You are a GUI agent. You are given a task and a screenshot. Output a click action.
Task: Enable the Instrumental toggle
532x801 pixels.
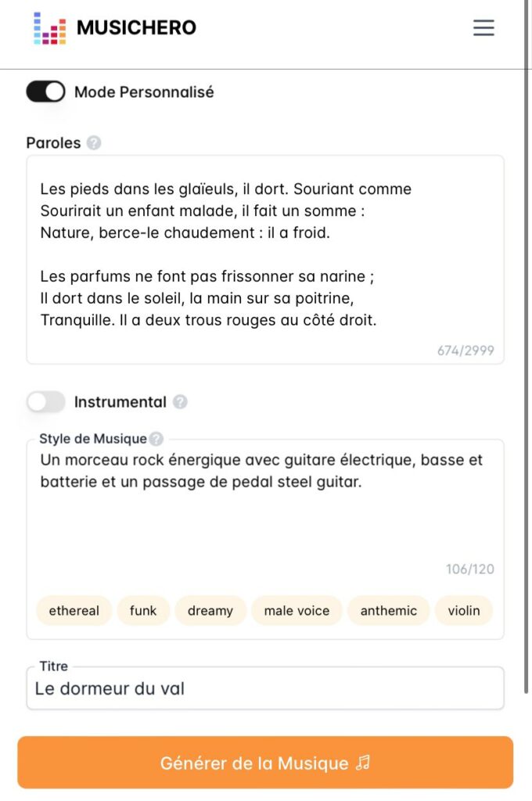pyautogui.click(x=45, y=402)
